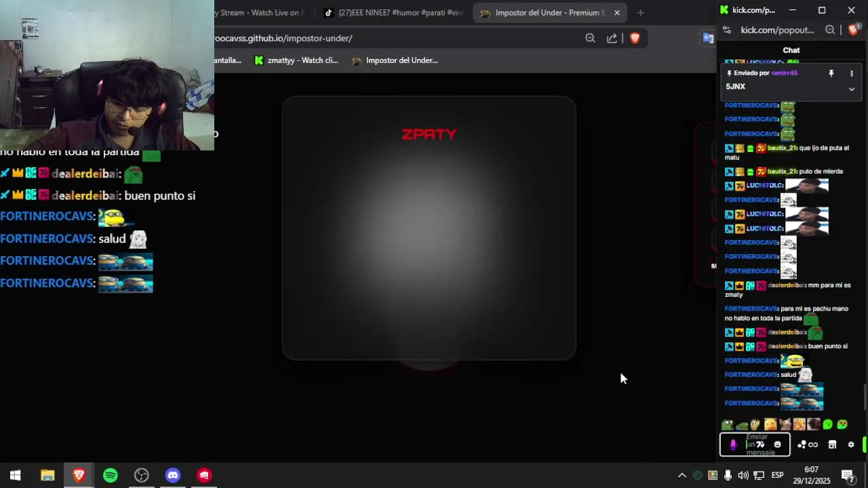Switch the ESP keyboard language indicator
Screen dimensions: 868x488
777,475
